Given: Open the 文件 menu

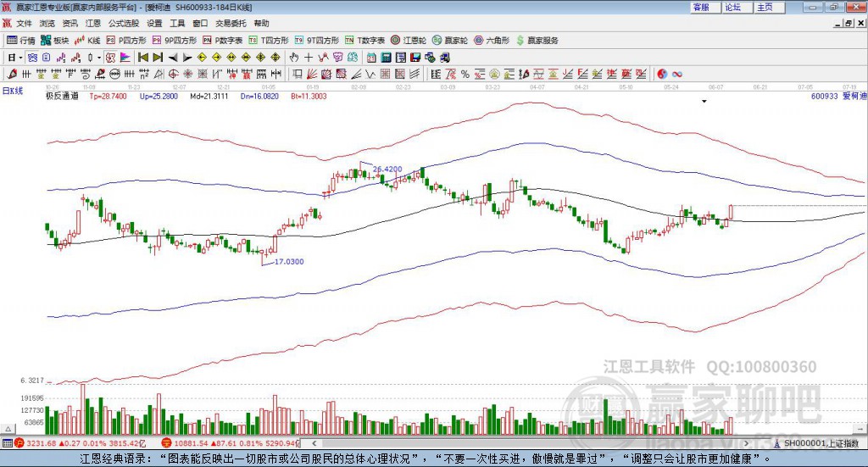Looking at the screenshot, I should (x=24, y=23).
